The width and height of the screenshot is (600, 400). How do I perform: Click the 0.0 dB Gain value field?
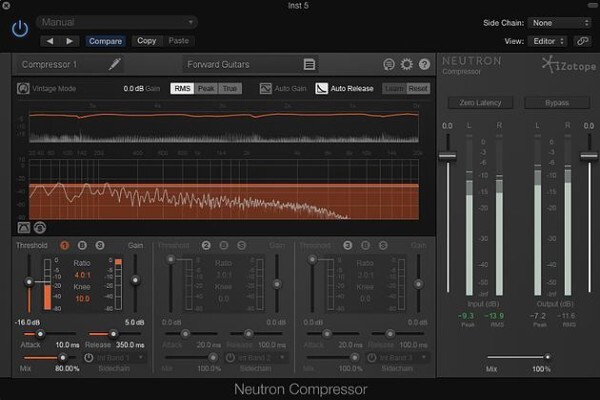coord(134,88)
